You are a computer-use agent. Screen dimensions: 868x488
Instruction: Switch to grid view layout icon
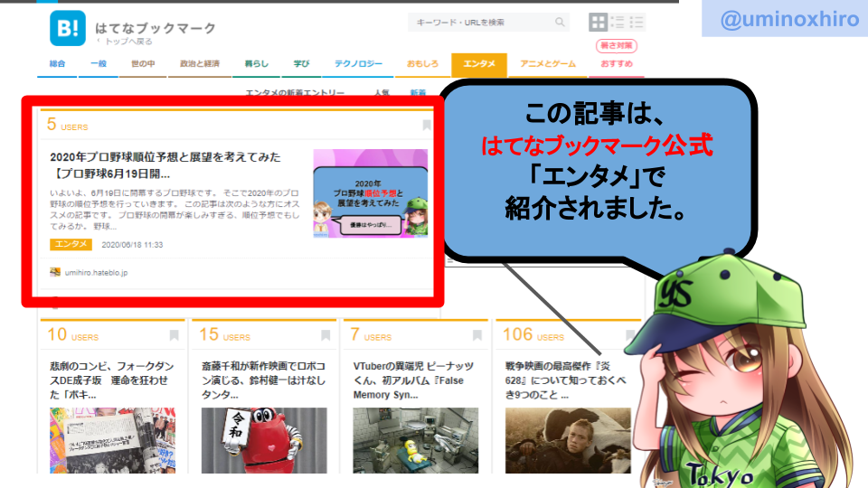pos(598,22)
